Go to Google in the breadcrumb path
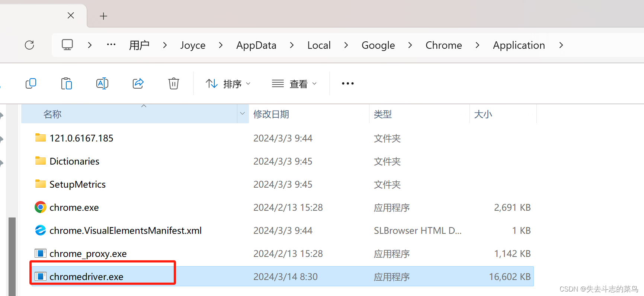This screenshot has height=296, width=644. tap(378, 45)
